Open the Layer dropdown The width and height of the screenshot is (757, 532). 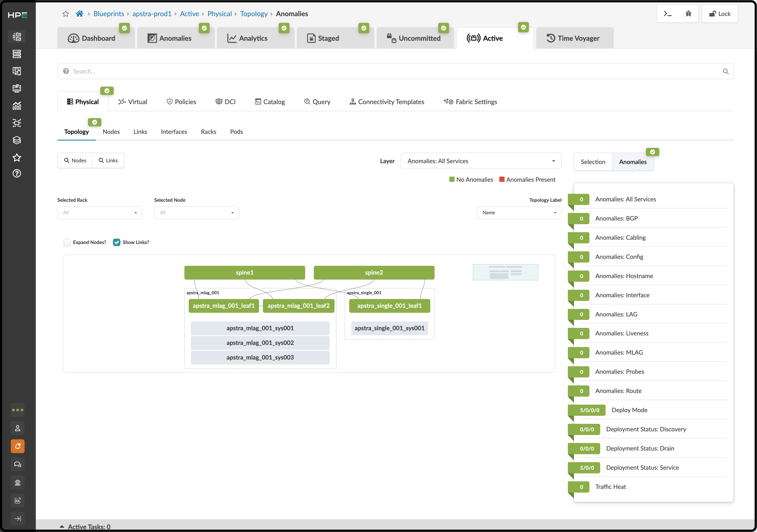point(481,161)
